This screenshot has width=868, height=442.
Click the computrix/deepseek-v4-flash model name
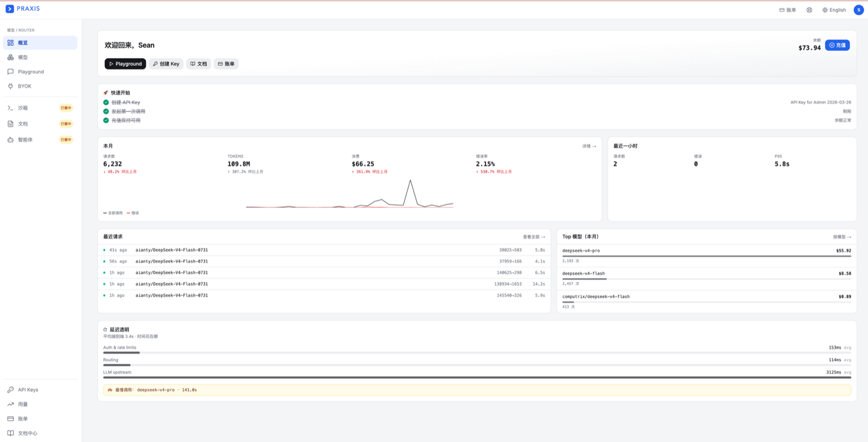(x=596, y=296)
